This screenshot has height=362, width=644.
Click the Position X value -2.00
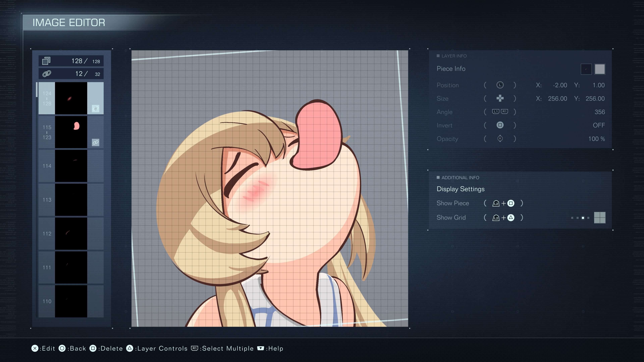(560, 85)
